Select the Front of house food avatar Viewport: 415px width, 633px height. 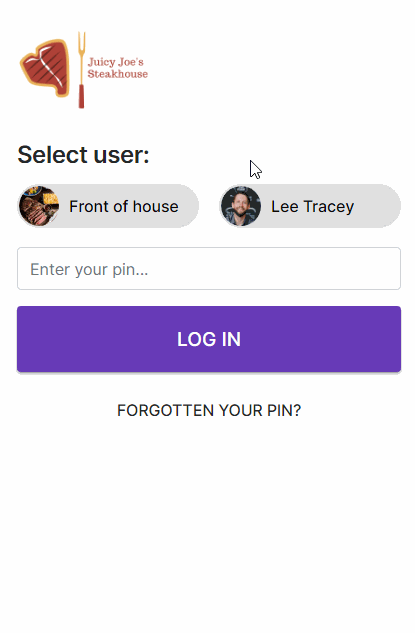pyautogui.click(x=39, y=206)
